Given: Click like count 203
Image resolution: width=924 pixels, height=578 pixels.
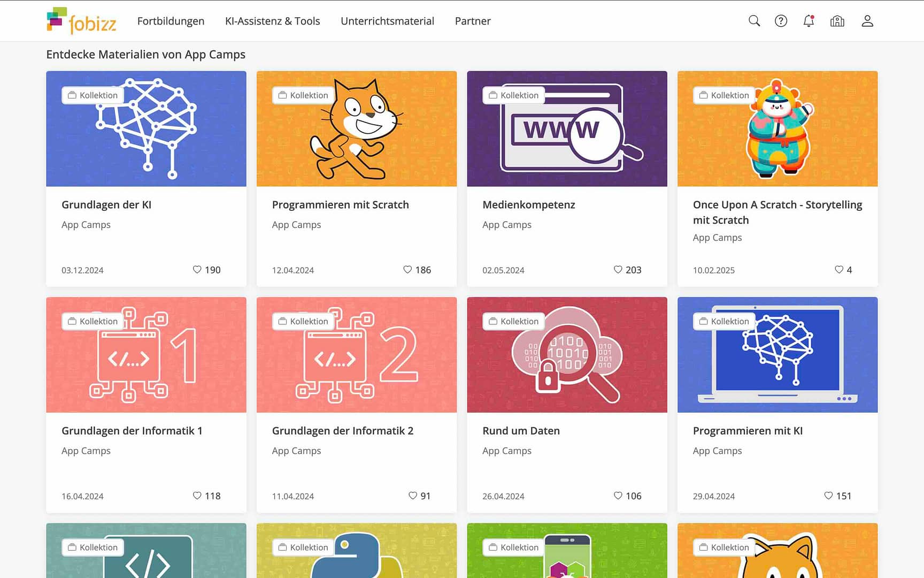Looking at the screenshot, I should (x=634, y=270).
